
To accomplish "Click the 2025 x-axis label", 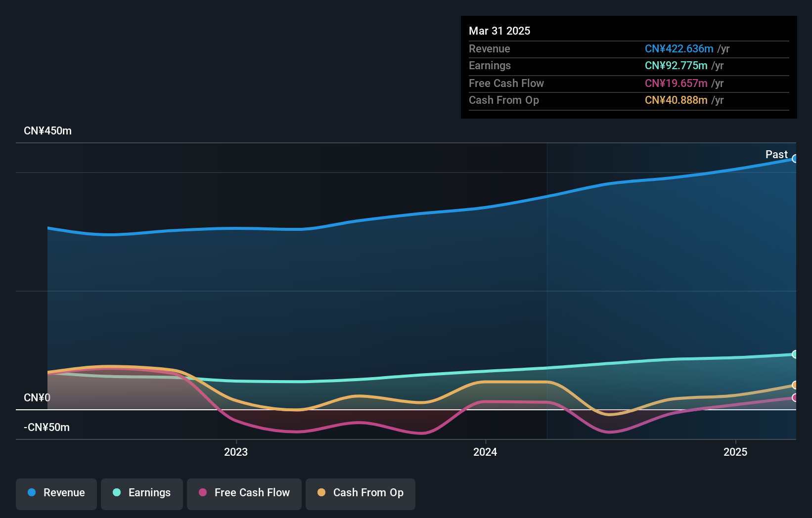I will (x=735, y=452).
